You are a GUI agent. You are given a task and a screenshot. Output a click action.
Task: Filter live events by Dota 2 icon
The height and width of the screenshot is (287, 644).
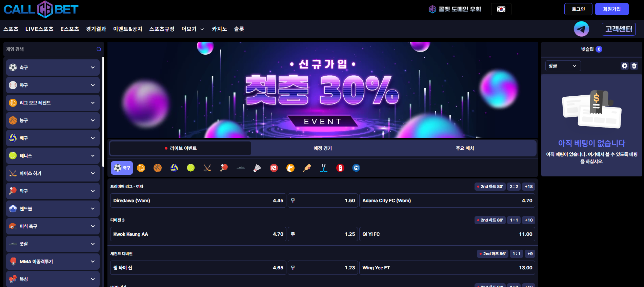click(x=274, y=168)
